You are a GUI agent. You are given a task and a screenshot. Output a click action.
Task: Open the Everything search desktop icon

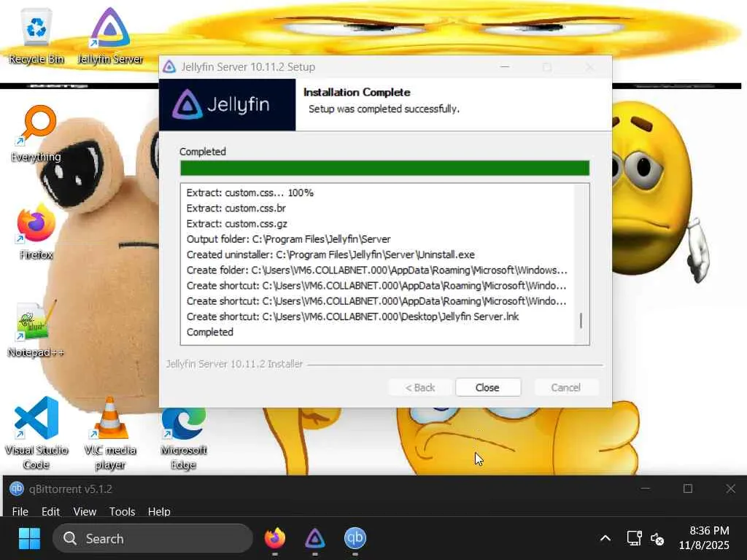click(36, 134)
